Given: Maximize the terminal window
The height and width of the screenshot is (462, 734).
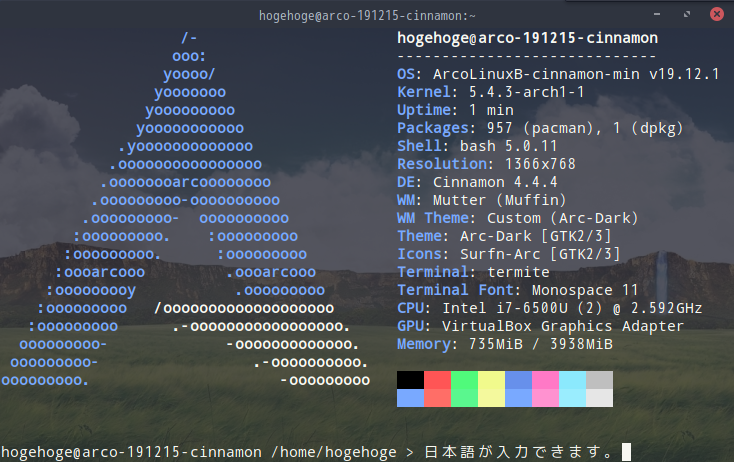Looking at the screenshot, I should pyautogui.click(x=687, y=14).
